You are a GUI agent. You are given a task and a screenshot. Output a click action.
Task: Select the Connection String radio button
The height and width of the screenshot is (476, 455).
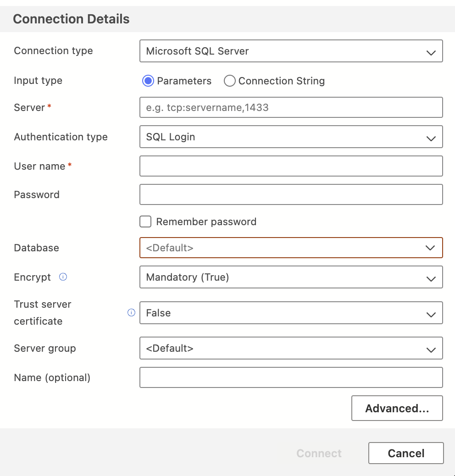pyautogui.click(x=229, y=81)
